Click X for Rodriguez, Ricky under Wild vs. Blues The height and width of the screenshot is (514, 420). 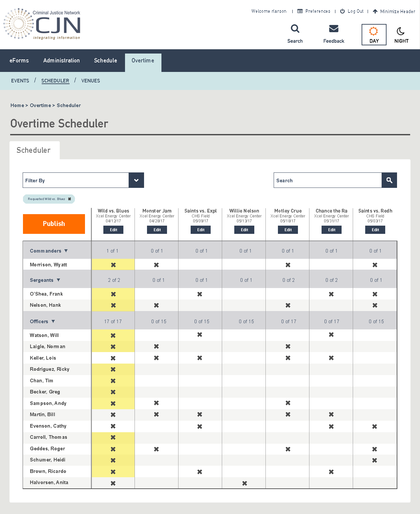[113, 369]
